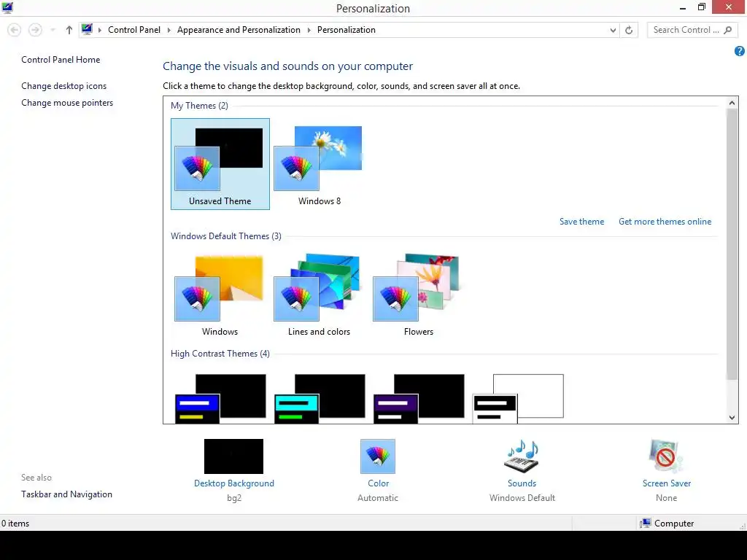The image size is (747, 560).
Task: Open Change desktop icons
Action: pos(64,86)
